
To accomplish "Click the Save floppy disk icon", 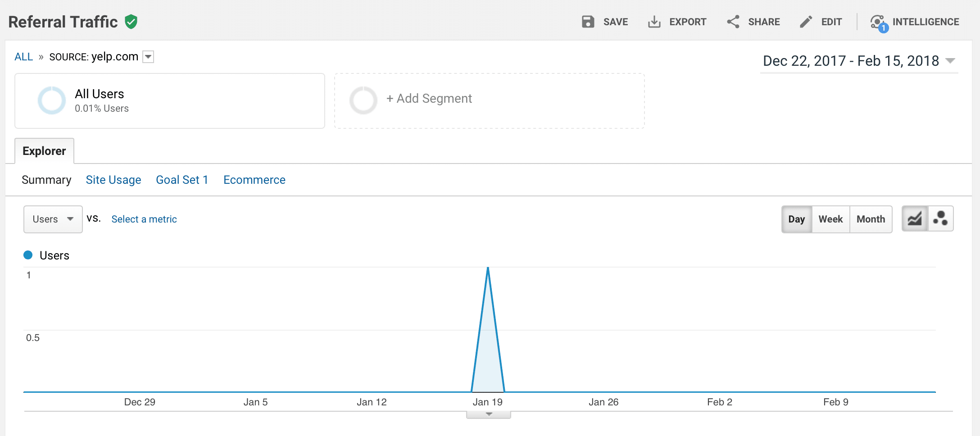I will click(x=588, y=22).
